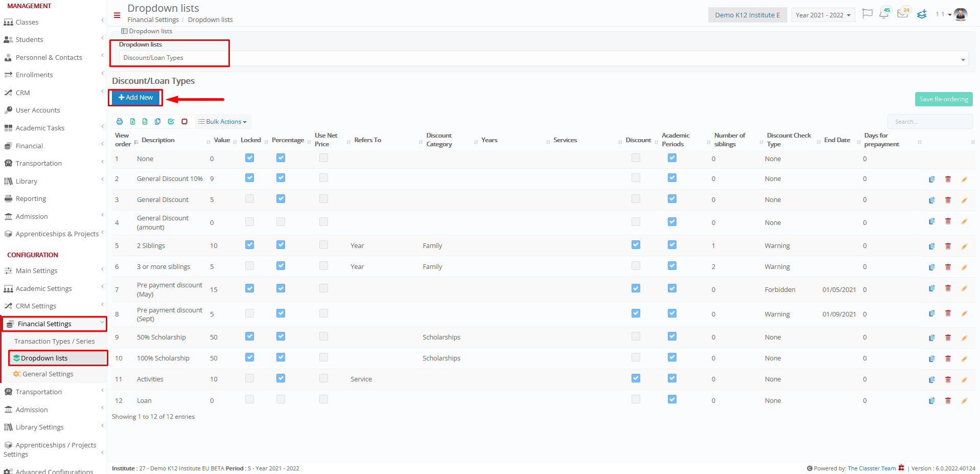Copy the General Discount 10% row

tap(931, 179)
